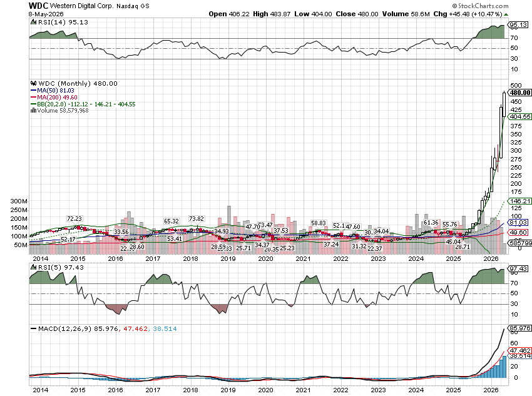Click the MA(200) 49.60 legend text
This screenshot has height=396, width=532.
(x=57, y=98)
